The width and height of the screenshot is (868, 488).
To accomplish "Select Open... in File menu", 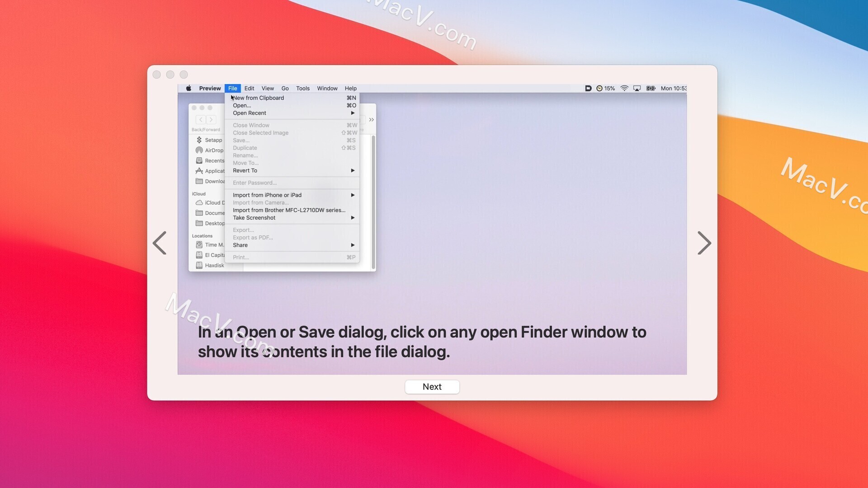I will [x=292, y=105].
